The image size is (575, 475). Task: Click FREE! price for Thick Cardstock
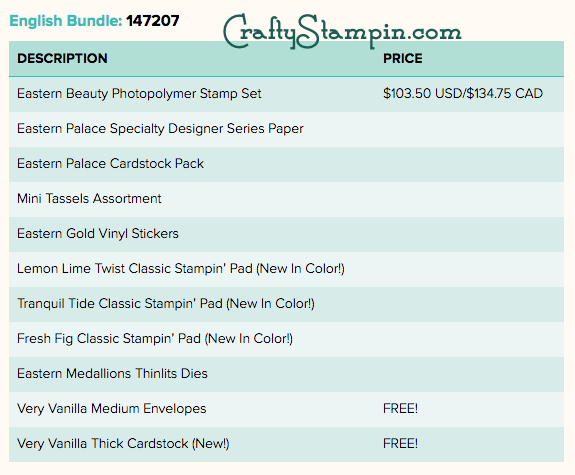(400, 443)
